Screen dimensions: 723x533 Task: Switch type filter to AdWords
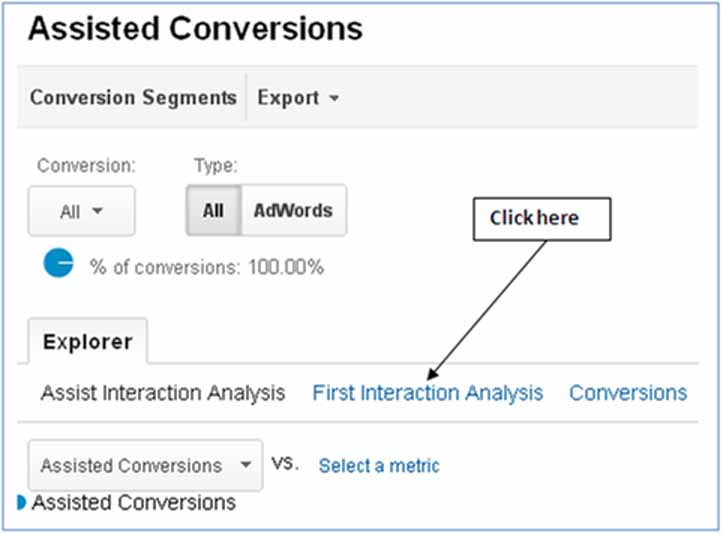(x=294, y=211)
